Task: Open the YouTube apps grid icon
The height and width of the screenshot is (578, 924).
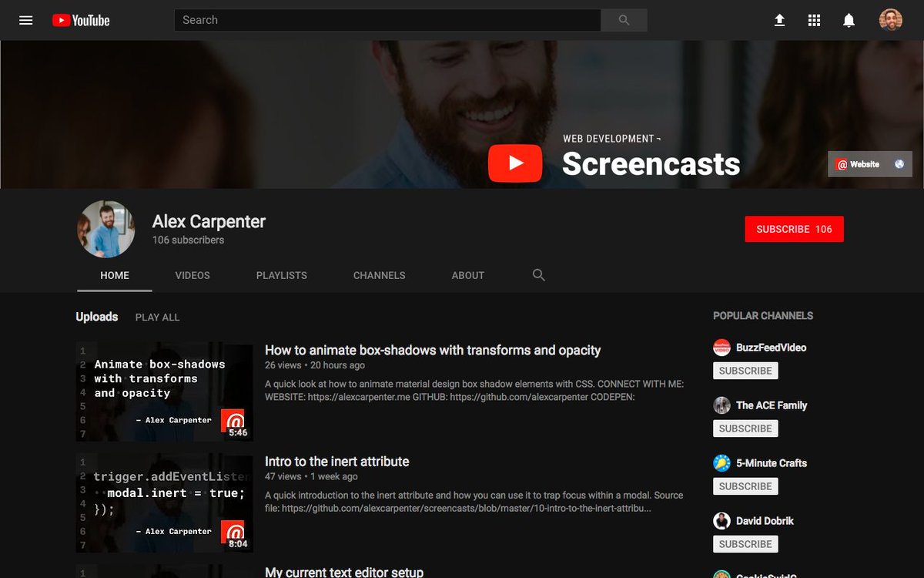Action: pyautogui.click(x=814, y=20)
